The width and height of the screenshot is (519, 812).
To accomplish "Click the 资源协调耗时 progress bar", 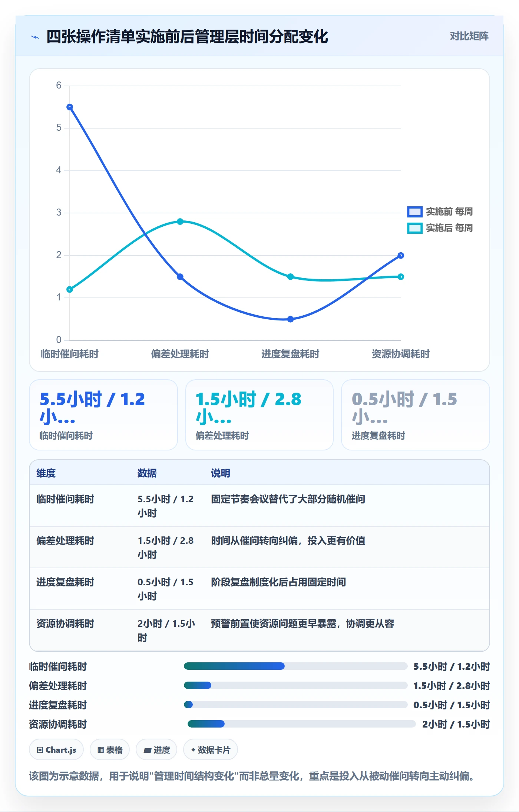I will tap(301, 724).
